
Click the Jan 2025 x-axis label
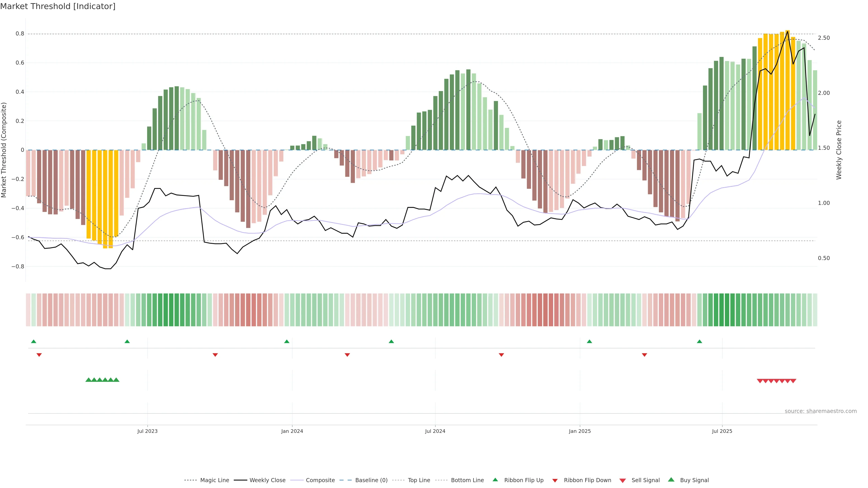580,431
